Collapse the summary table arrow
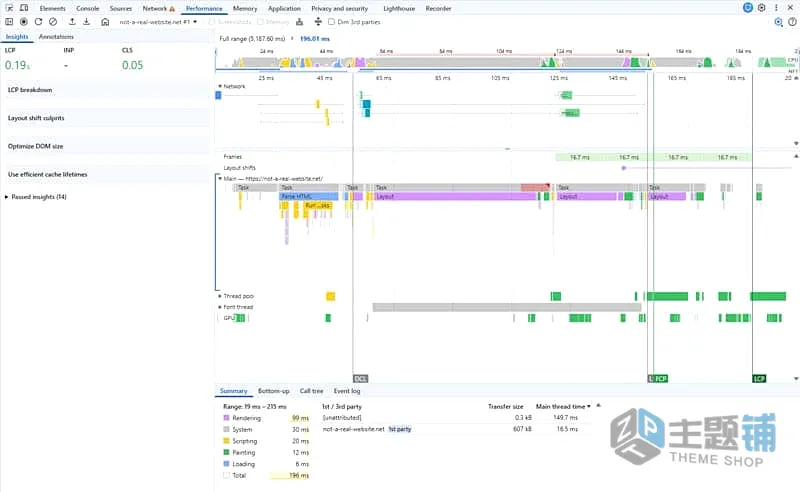Image resolution: width=800 pixels, height=492 pixels. 598,406
